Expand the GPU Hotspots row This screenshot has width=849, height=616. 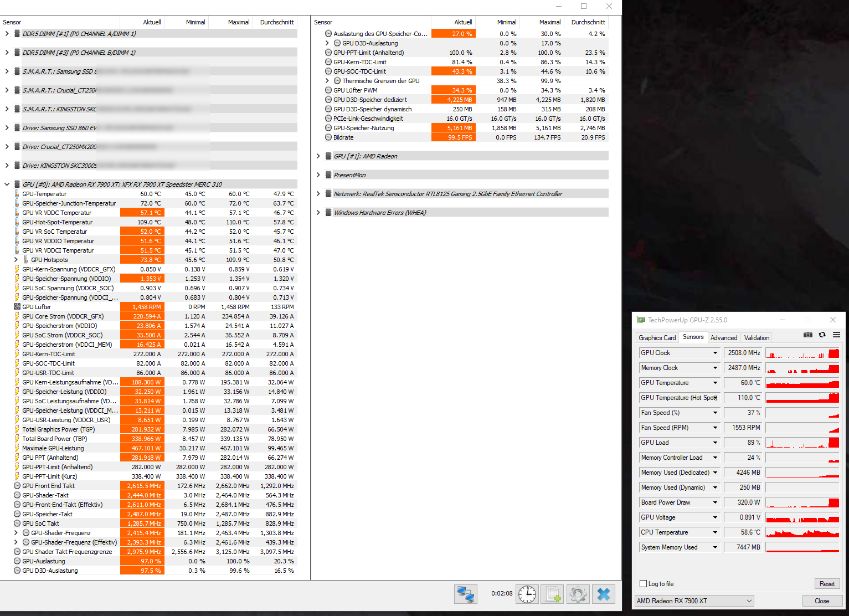(16, 260)
